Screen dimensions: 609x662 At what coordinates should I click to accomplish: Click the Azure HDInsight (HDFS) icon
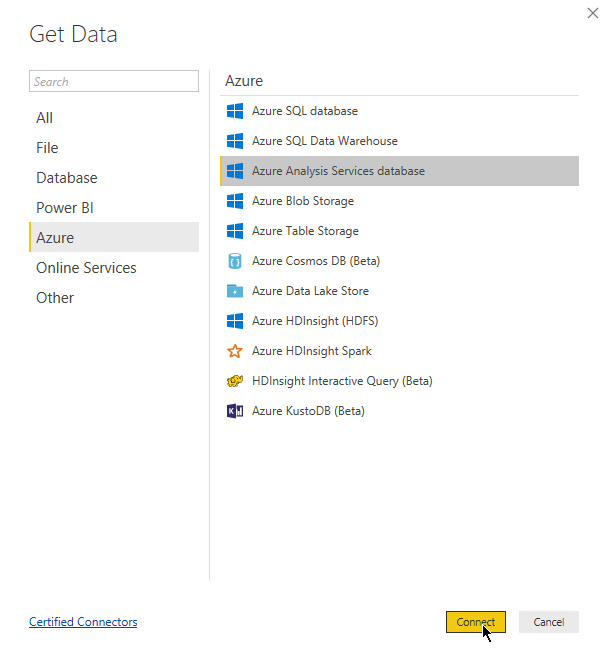pyautogui.click(x=235, y=321)
